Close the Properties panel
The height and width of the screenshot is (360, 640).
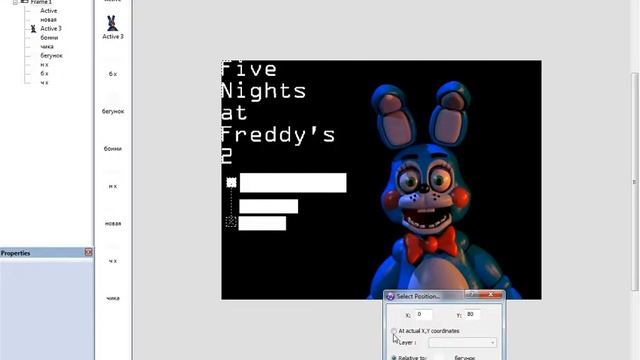(88, 252)
